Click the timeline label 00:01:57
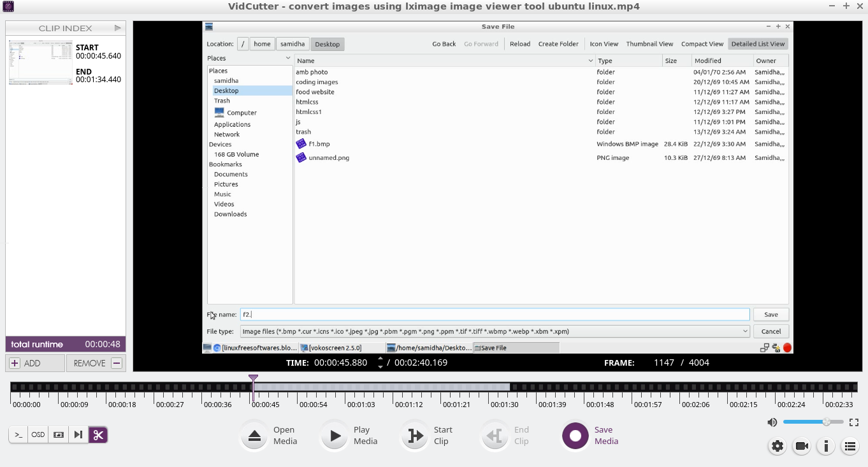Image resolution: width=868 pixels, height=467 pixels. pyautogui.click(x=647, y=405)
